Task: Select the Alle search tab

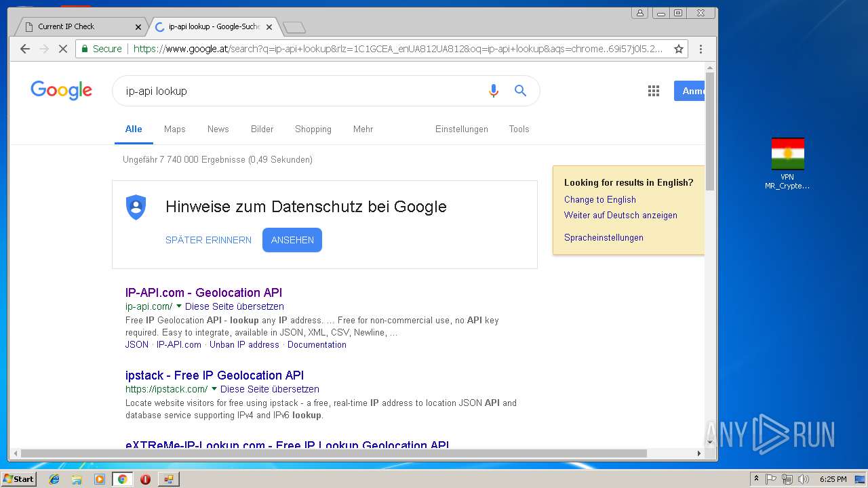Action: click(x=134, y=129)
